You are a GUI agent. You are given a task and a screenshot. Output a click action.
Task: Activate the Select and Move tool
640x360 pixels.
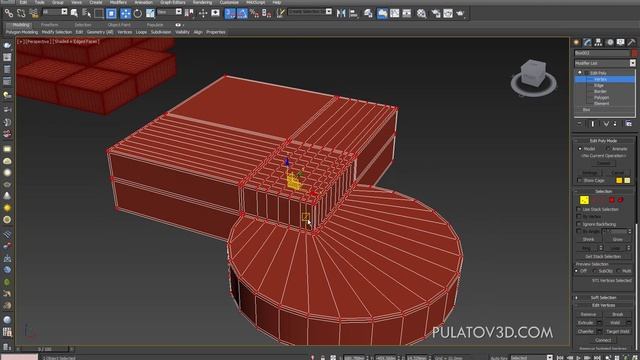126,13
